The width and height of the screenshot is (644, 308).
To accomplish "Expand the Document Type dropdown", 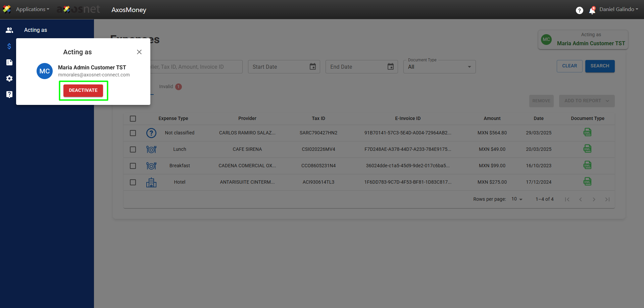I will point(439,67).
